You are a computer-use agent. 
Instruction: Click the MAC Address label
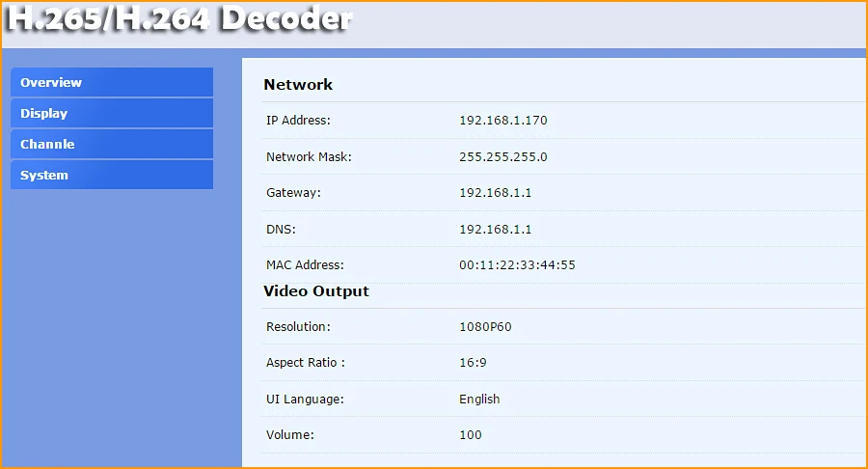tap(305, 265)
